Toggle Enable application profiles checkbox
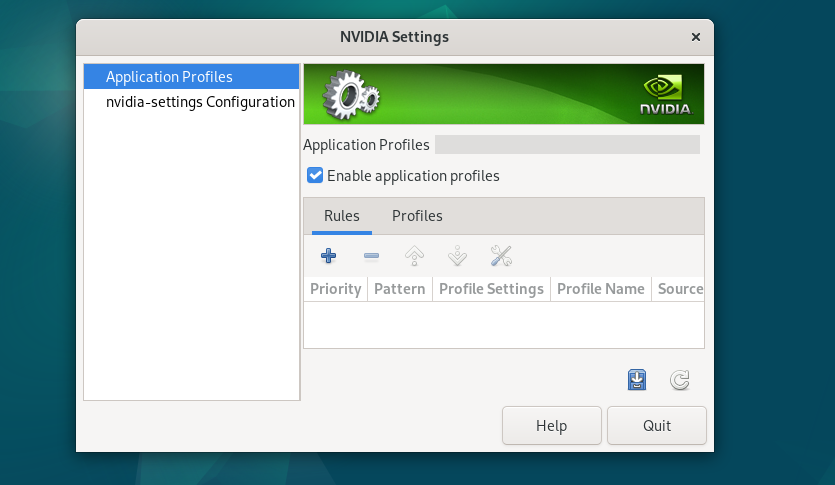835x485 pixels. [315, 175]
